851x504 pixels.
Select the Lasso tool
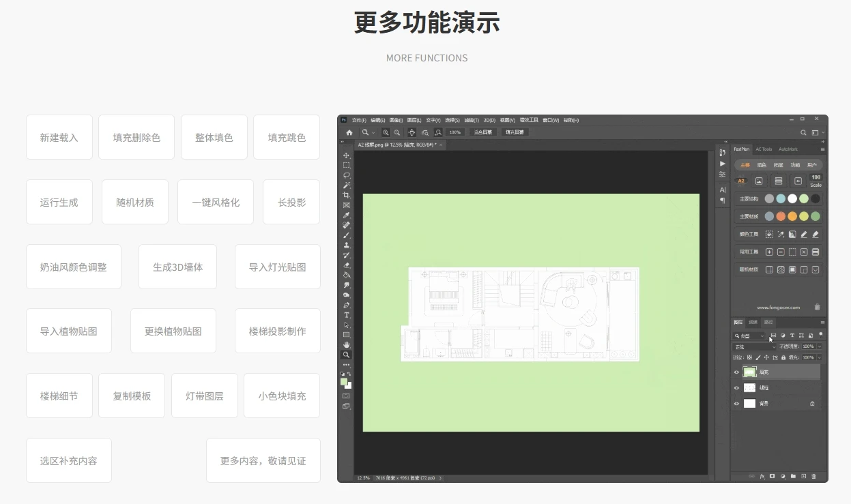pos(347,175)
